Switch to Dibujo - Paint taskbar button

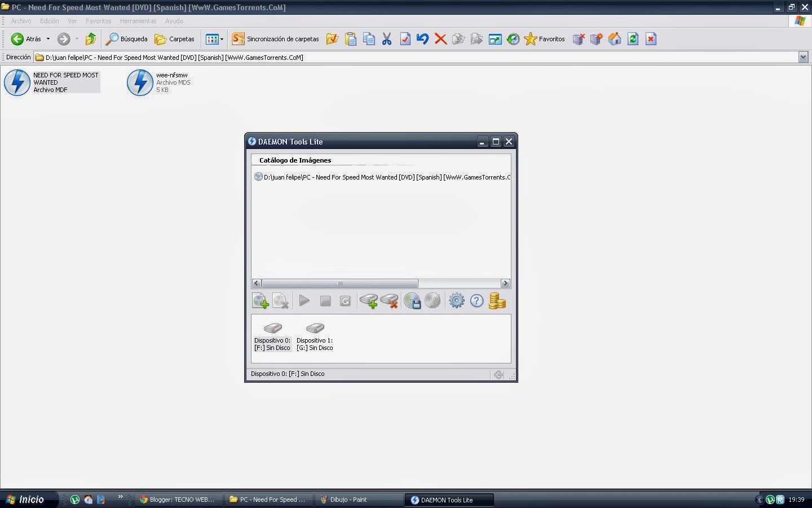click(358, 500)
